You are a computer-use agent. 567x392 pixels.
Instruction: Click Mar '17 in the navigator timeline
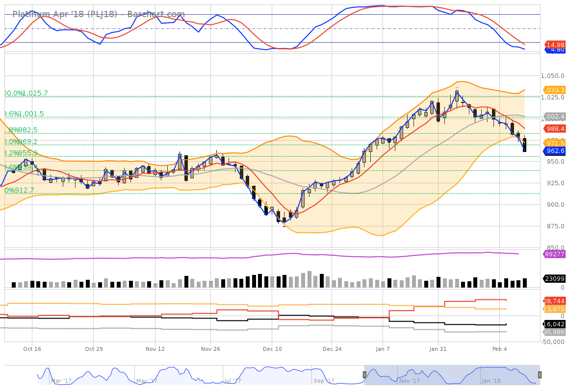[61, 381]
